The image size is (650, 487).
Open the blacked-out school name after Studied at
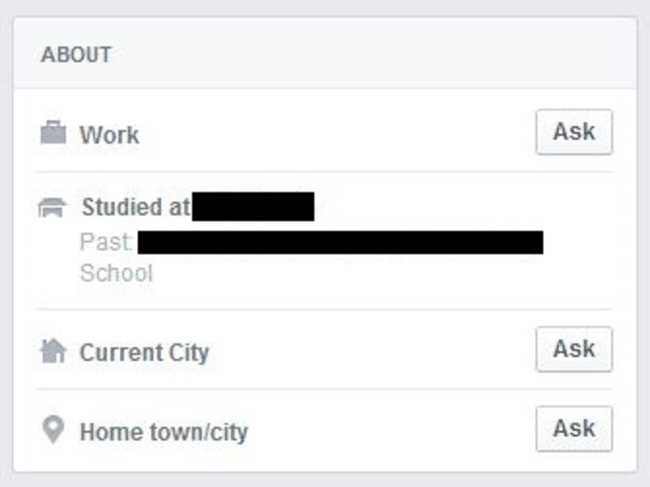pos(253,206)
